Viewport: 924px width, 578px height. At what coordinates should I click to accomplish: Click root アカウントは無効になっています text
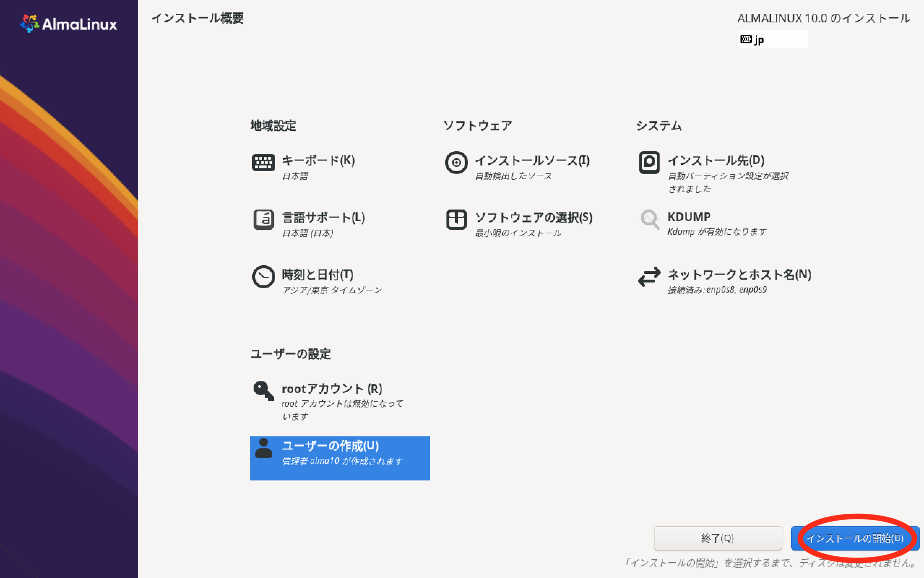(x=342, y=410)
